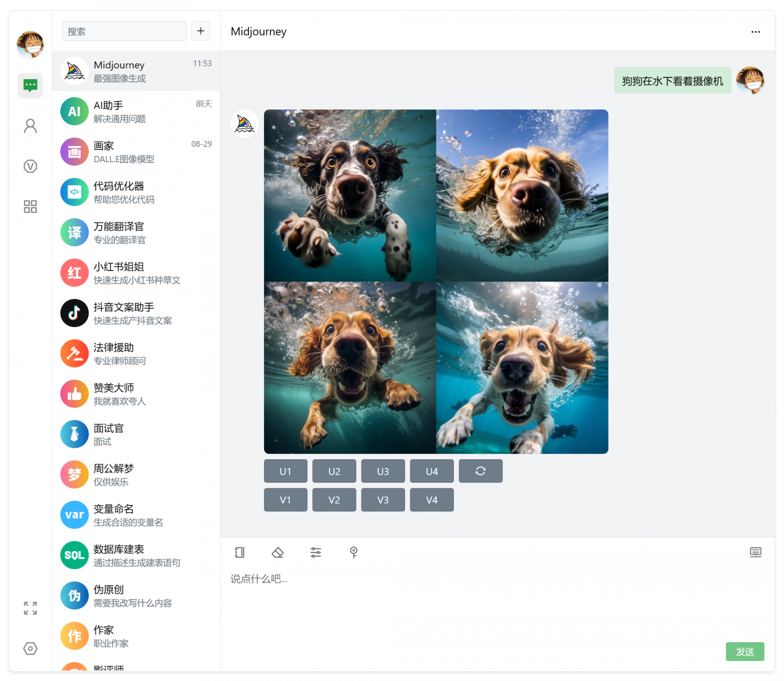Select the 周公解梦 conversation
Screen dimensions: 784x681
click(x=136, y=475)
